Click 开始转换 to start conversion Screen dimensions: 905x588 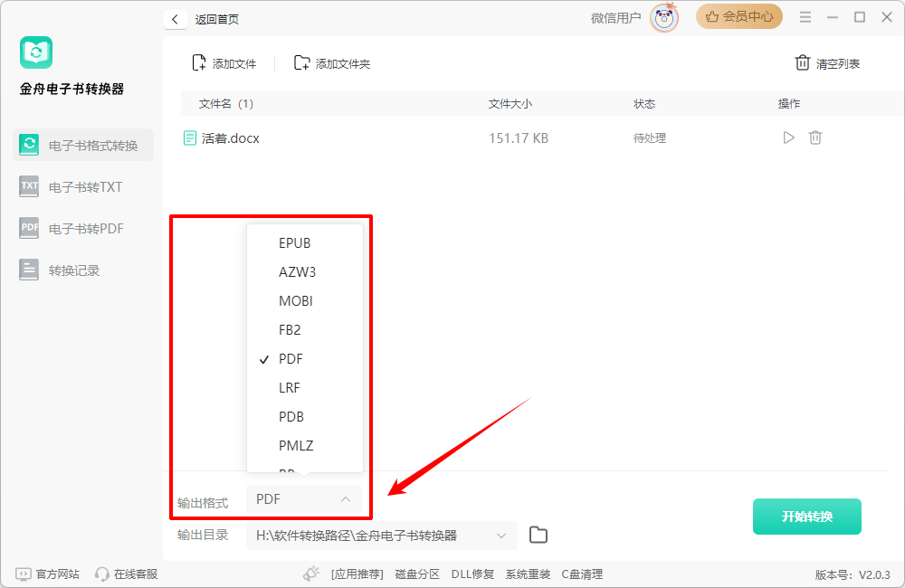click(807, 517)
